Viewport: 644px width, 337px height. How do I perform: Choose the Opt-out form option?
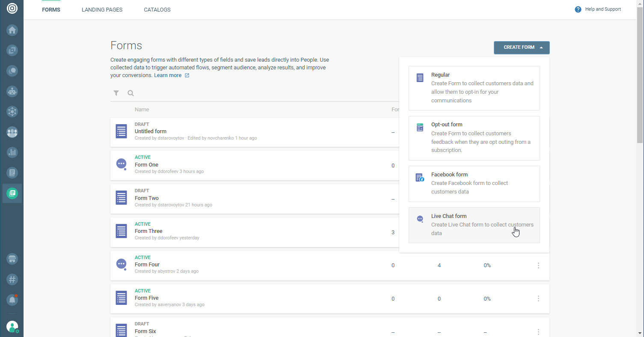[x=474, y=138]
